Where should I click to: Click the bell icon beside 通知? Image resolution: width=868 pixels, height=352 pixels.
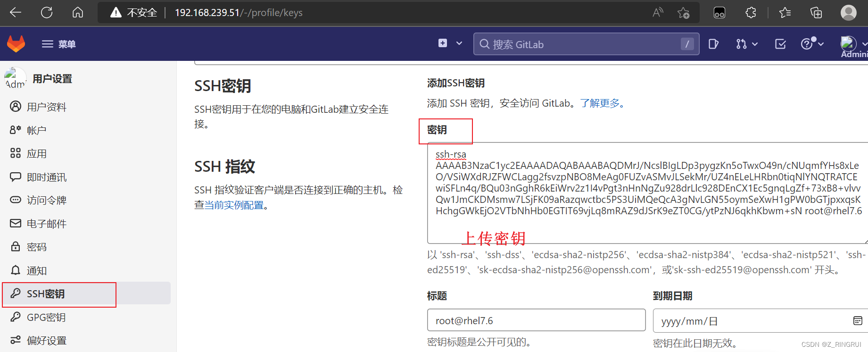16,270
